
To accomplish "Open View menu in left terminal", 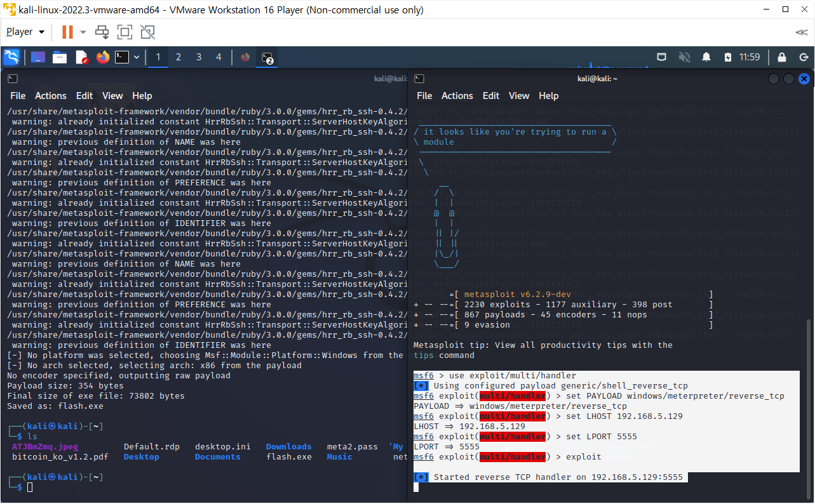I will [x=112, y=96].
